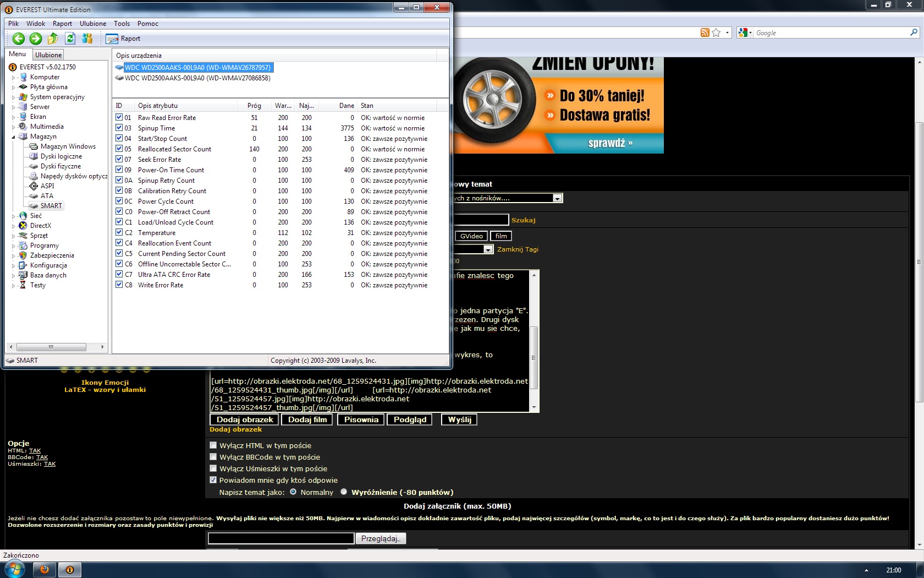Screen dimensions: 924x578
Task: Enable Wyłącz BBCode w tym poście
Action: (x=213, y=457)
